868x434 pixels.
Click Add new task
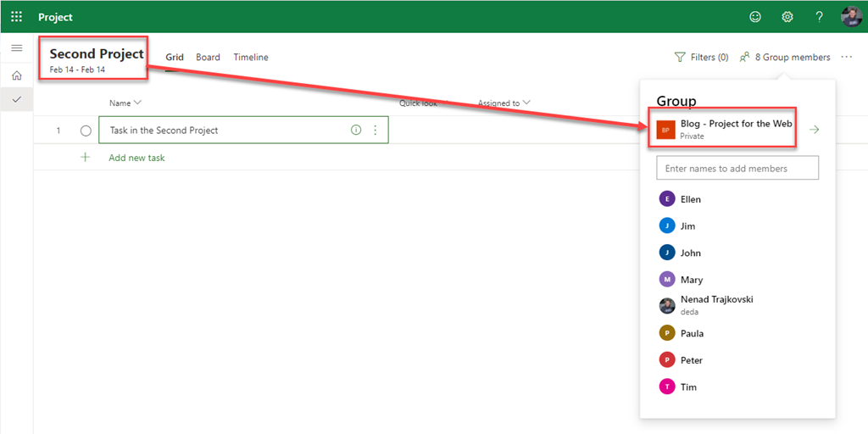136,158
